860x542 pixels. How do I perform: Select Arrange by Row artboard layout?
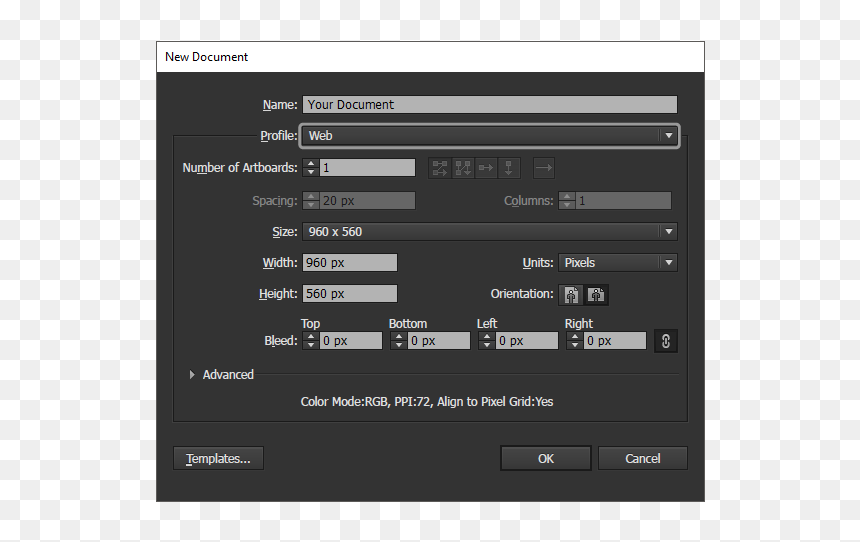486,168
